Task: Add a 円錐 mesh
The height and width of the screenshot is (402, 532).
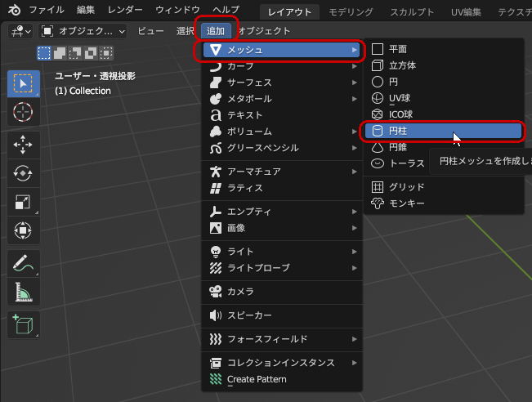Action: click(444, 147)
